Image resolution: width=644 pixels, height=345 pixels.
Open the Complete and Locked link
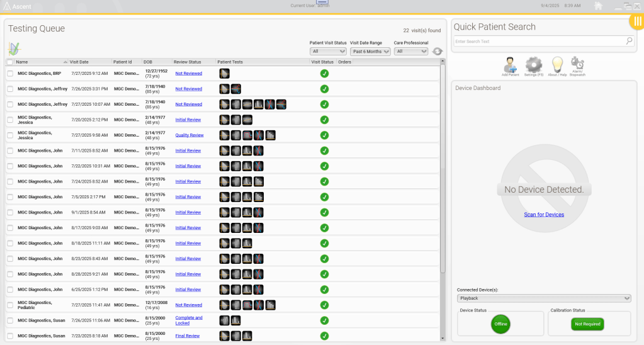point(189,320)
